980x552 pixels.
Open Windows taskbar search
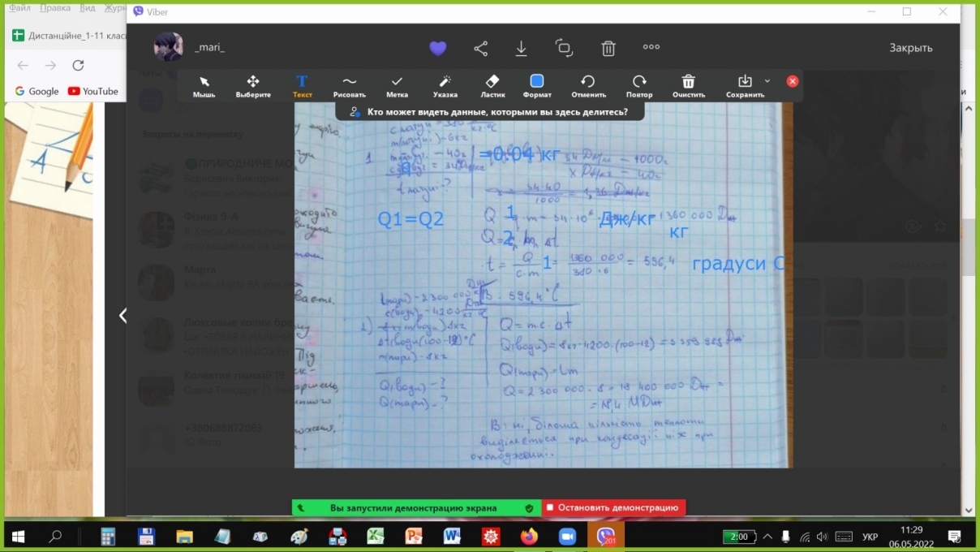tap(56, 536)
